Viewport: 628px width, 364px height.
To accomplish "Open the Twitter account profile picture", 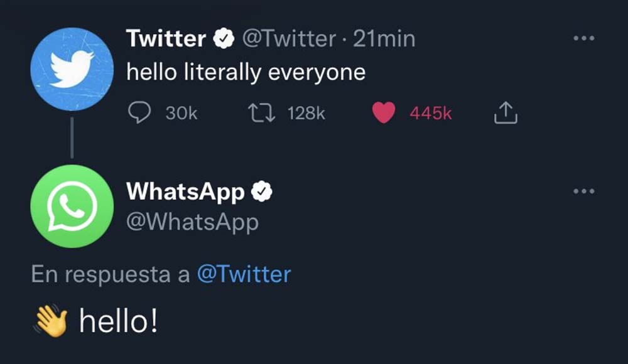I will 72,69.
